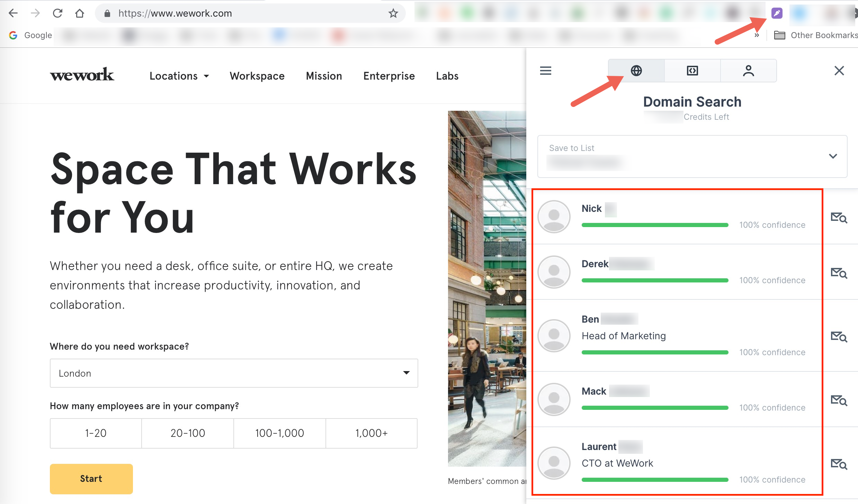Viewport: 858px width, 504px height.
Task: Reload the current page
Action: (x=57, y=13)
